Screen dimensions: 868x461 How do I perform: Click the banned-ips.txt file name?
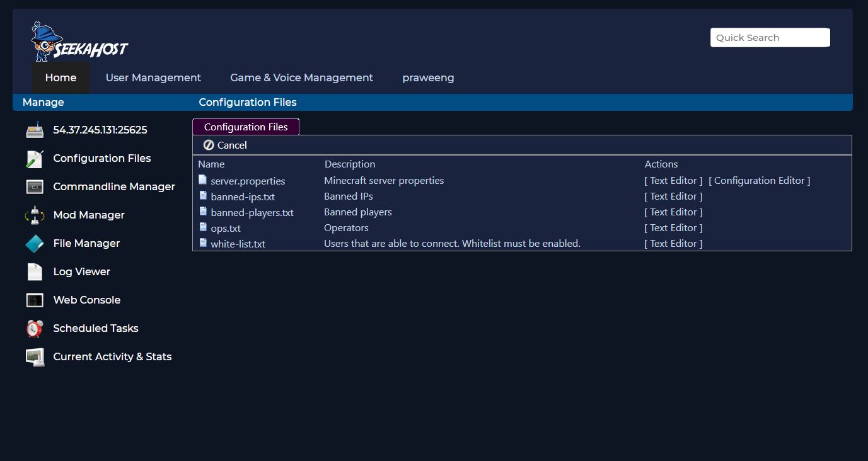[x=243, y=197]
